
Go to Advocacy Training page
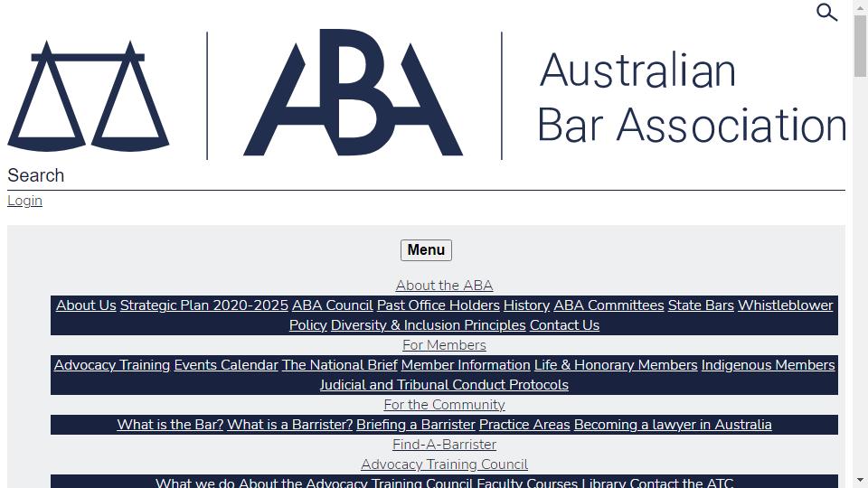point(112,365)
